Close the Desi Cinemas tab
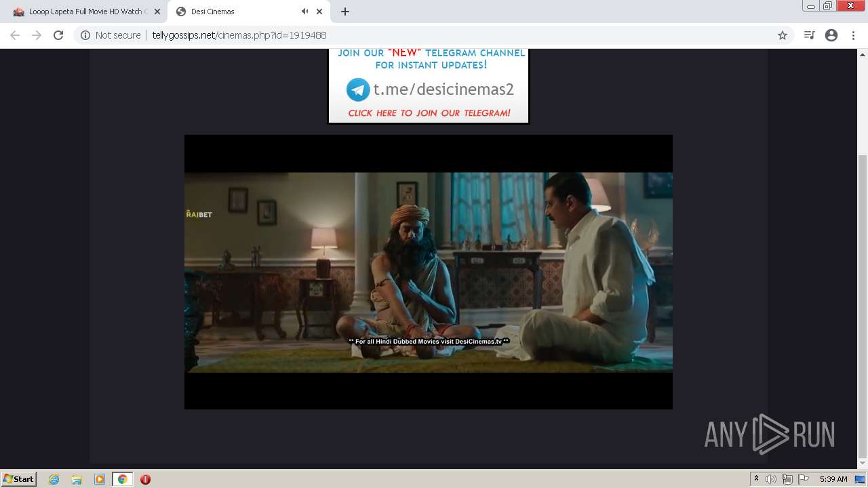This screenshot has height=488, width=868. (x=319, y=12)
